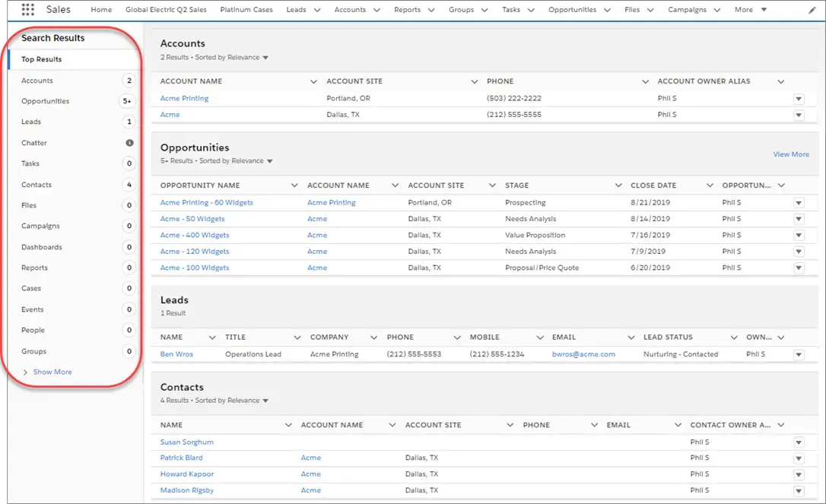Select Chatter in search results sidebar

(75, 143)
